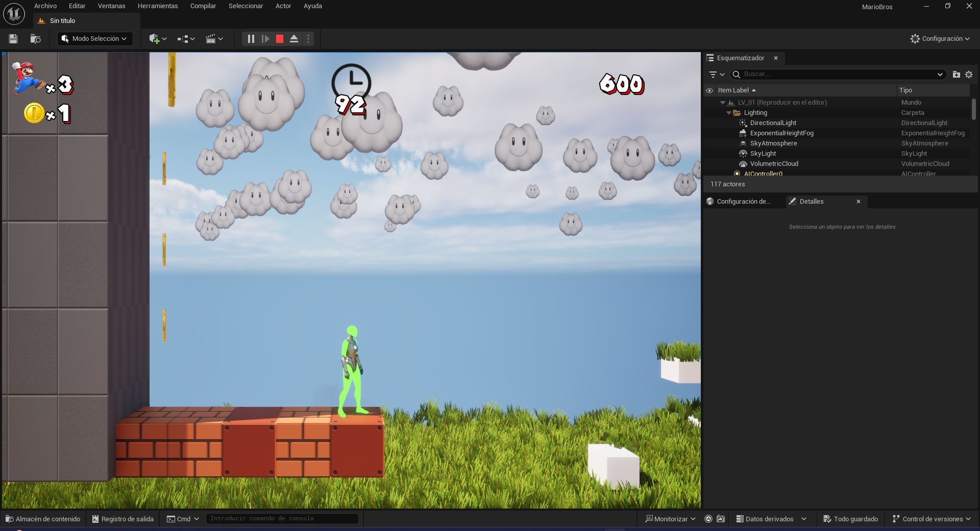980x531 pixels.
Task: Open the Editar menu
Action: pos(77,6)
